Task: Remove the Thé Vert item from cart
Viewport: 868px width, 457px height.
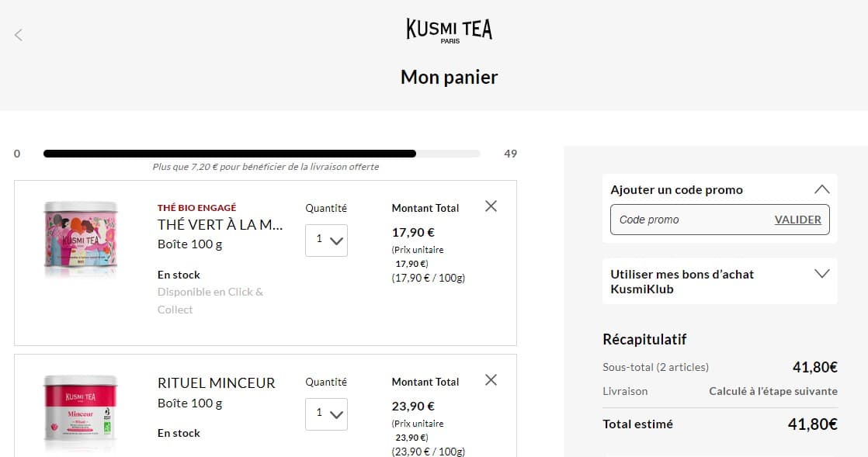Action: coord(490,206)
